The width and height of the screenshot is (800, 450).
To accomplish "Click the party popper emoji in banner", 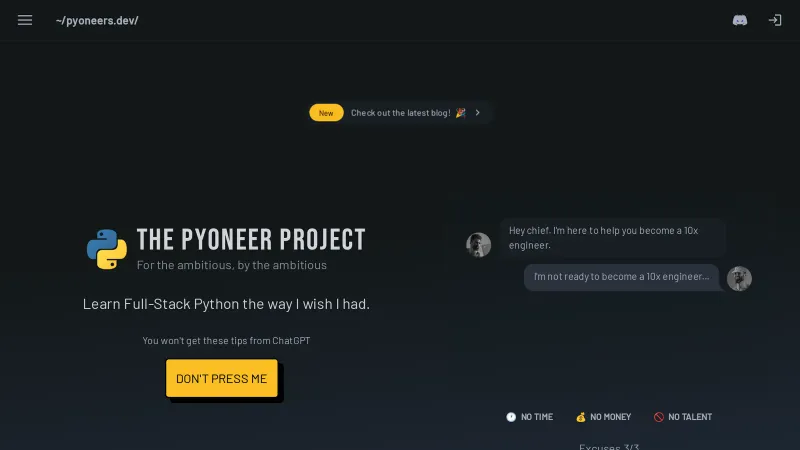I will click(460, 113).
